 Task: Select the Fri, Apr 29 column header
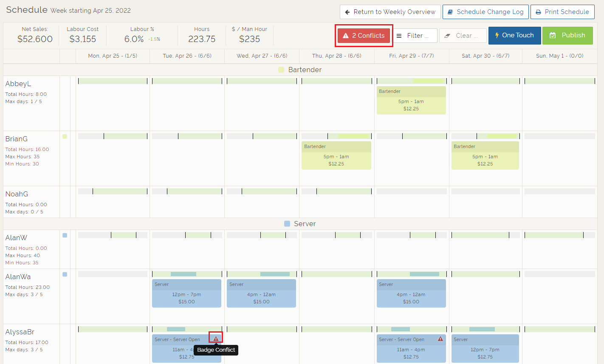coord(411,56)
